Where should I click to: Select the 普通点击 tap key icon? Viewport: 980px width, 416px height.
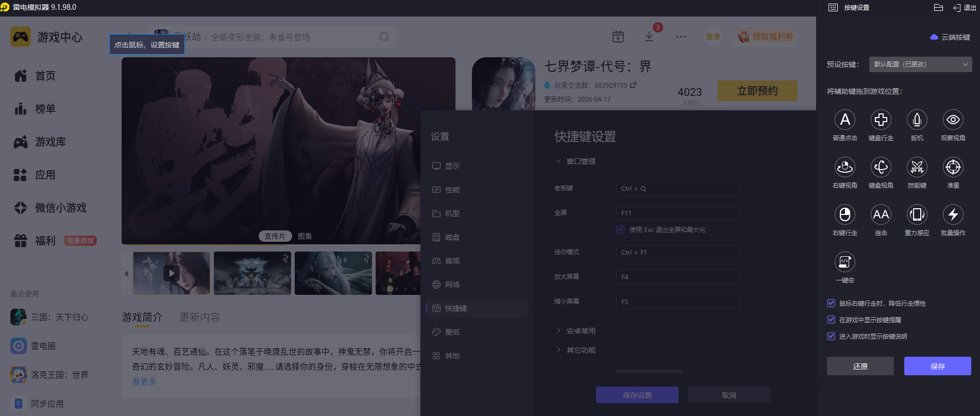click(845, 120)
